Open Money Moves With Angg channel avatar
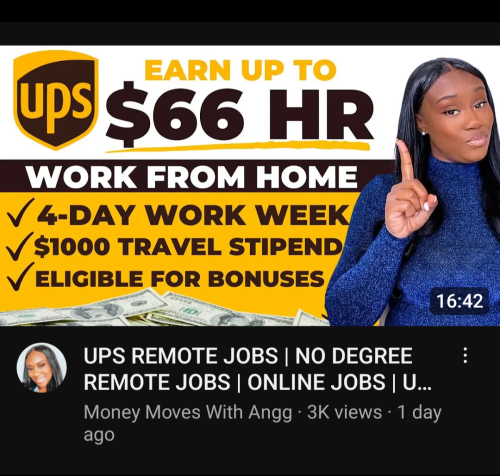The width and height of the screenshot is (500, 476). 42,368
